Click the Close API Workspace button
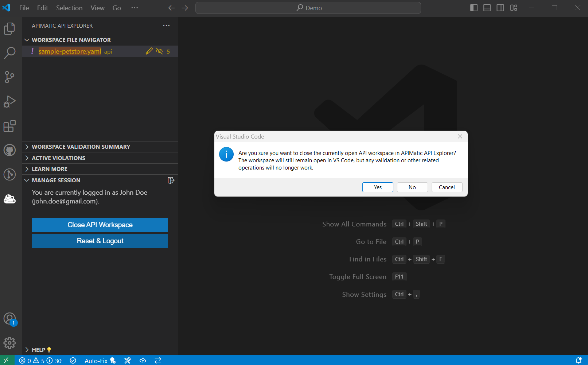 pyautogui.click(x=100, y=225)
